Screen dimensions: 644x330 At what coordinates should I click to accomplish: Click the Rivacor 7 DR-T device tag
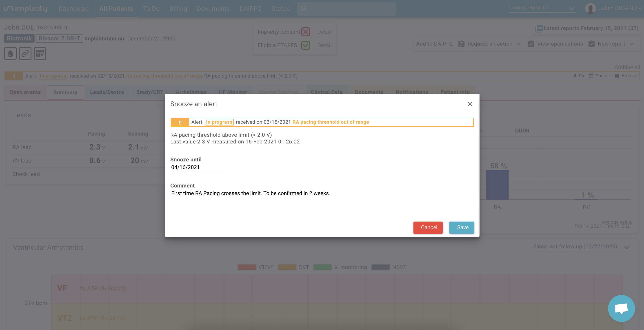pos(60,38)
